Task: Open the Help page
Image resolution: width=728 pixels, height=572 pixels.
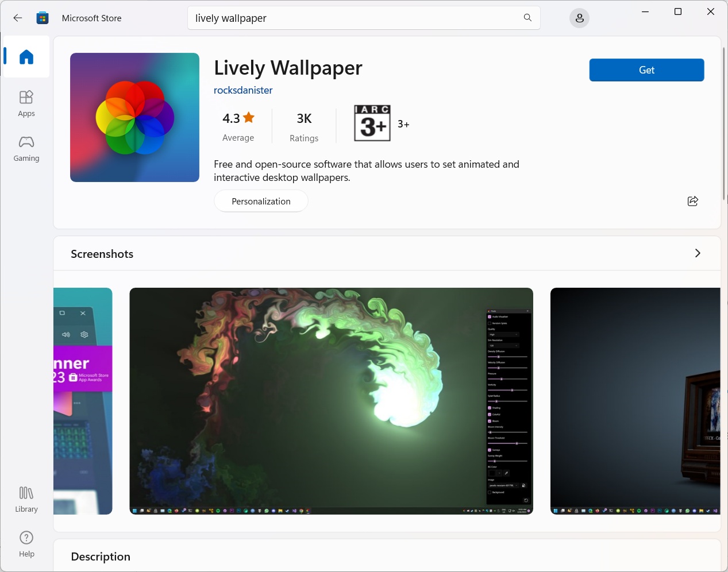Action: pyautogui.click(x=26, y=544)
